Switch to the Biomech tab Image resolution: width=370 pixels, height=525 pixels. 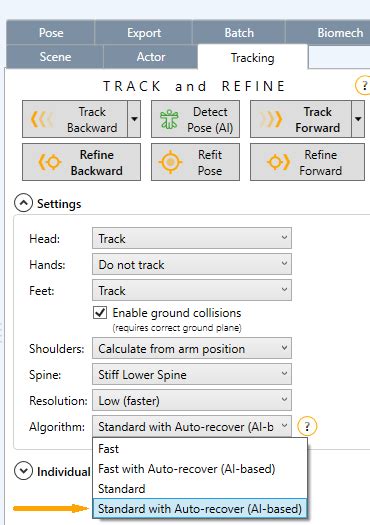click(x=340, y=33)
